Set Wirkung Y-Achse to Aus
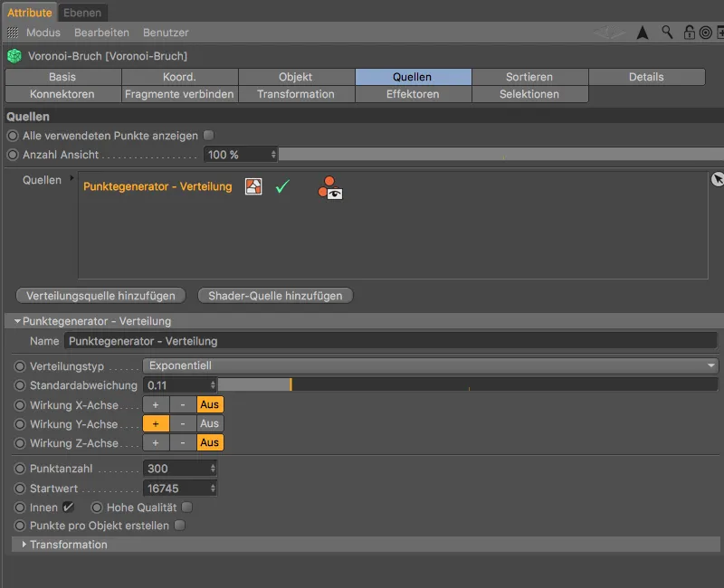 [210, 423]
